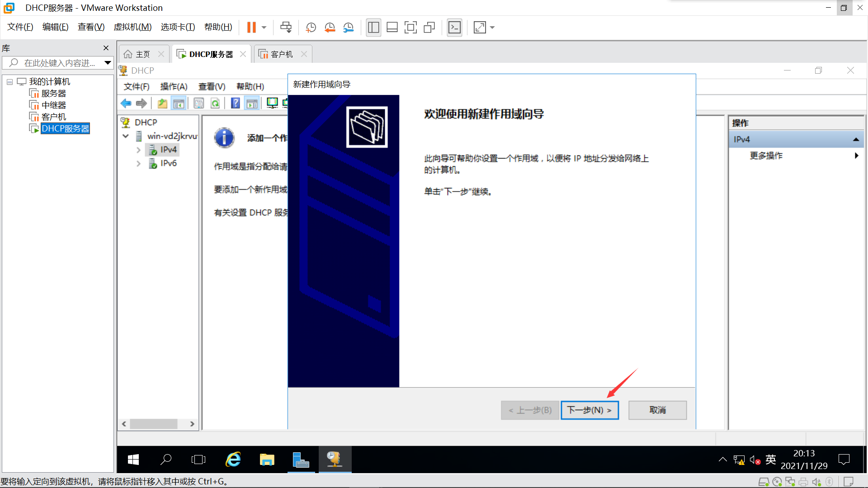Click the library search input field
Image resolution: width=868 pixels, height=488 pixels.
[x=59, y=63]
